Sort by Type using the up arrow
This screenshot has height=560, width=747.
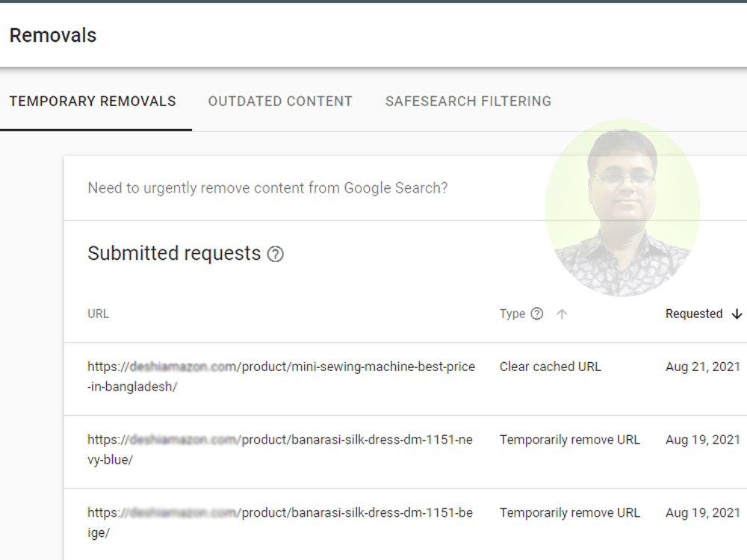[562, 314]
